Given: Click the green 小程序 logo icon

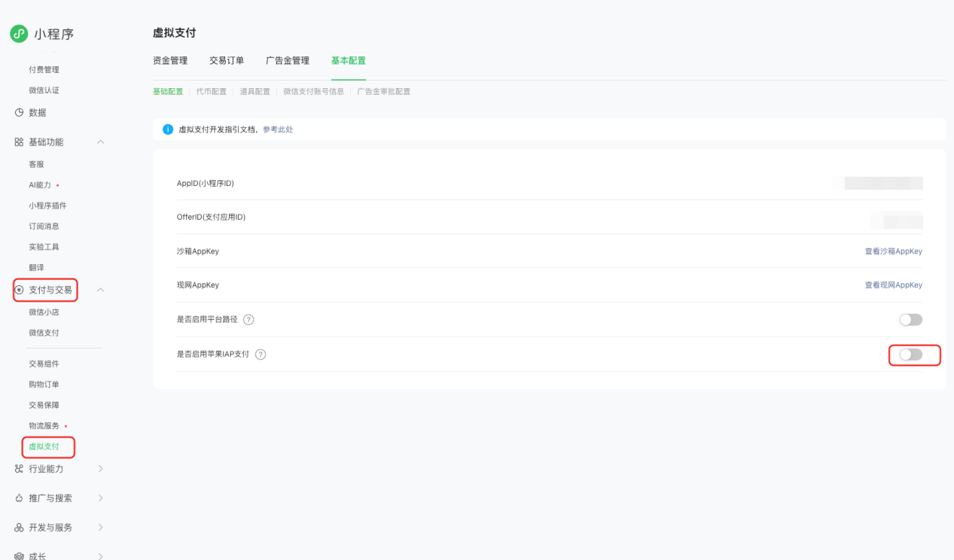Looking at the screenshot, I should pos(19,34).
